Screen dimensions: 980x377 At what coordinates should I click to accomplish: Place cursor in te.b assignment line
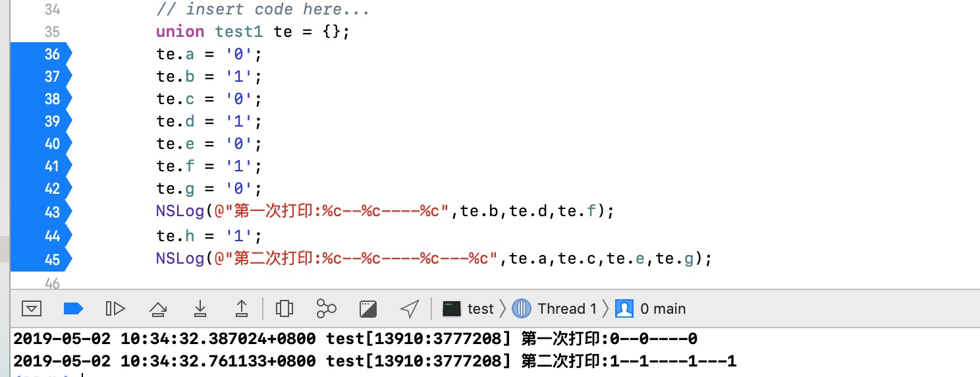[209, 76]
